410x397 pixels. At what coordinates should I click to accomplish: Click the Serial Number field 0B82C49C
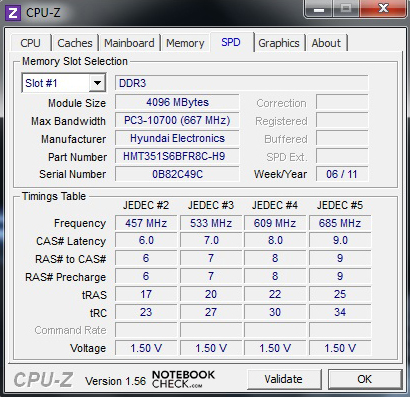[177, 174]
